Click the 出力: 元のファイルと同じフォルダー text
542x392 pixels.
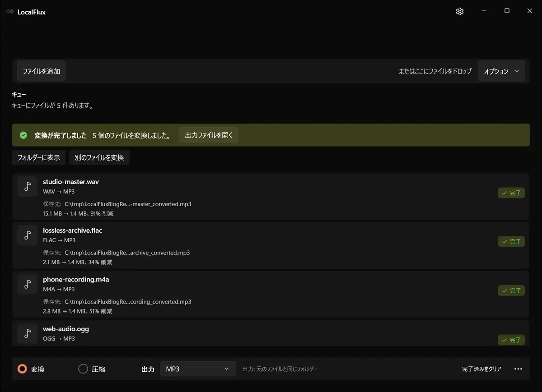[x=280, y=369]
